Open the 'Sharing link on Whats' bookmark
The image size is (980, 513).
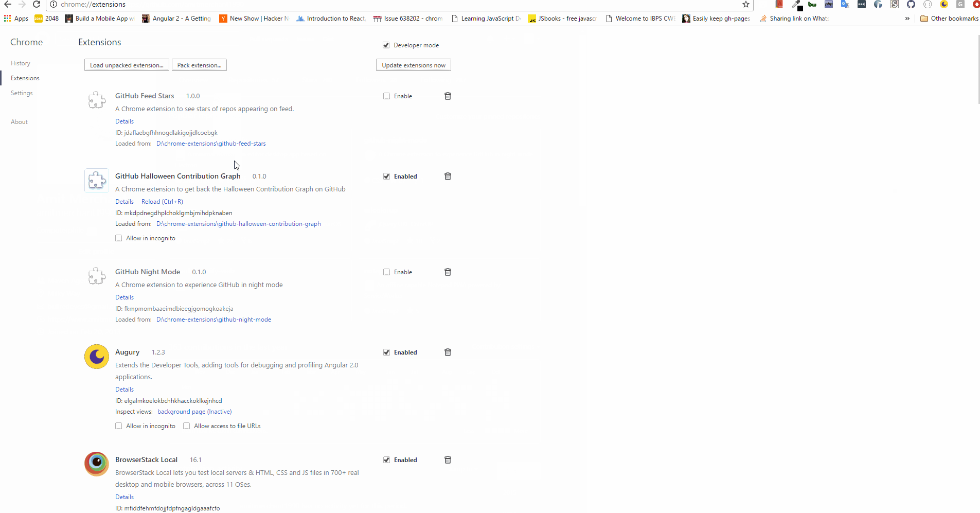coord(794,19)
